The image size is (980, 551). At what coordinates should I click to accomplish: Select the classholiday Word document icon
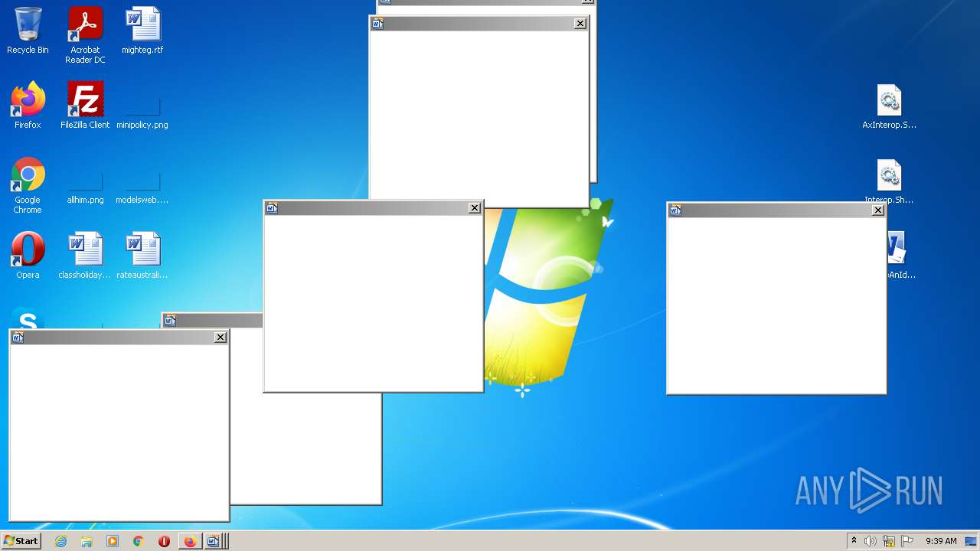[85, 256]
